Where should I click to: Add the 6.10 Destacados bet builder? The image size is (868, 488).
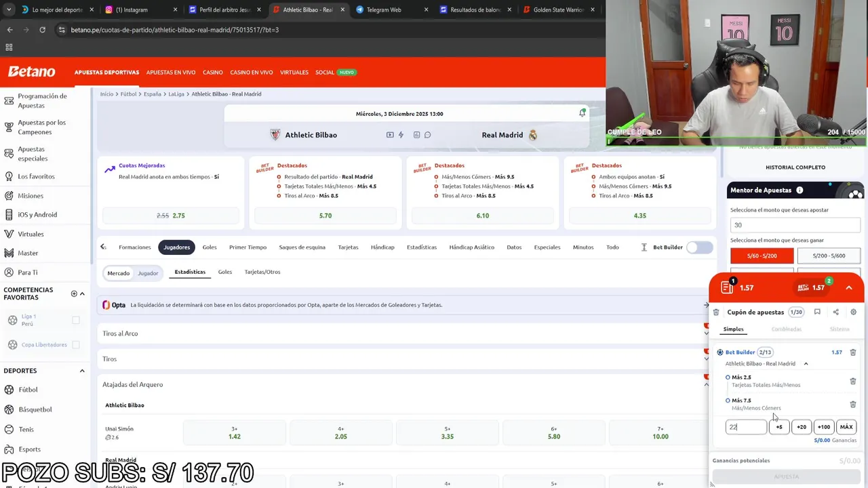pos(483,216)
